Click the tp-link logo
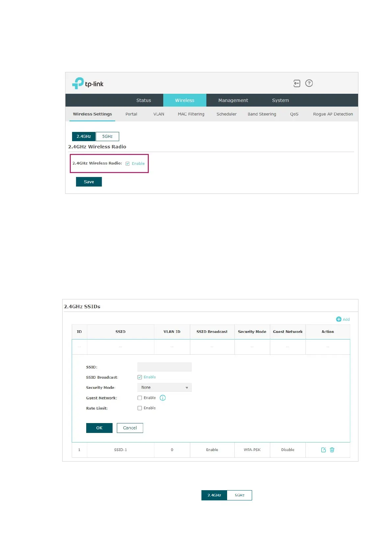 tap(88, 83)
